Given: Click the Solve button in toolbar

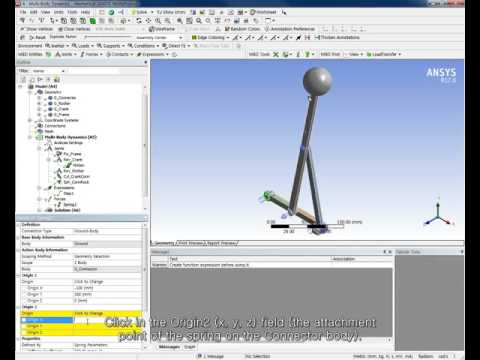Looking at the screenshot, I should click(x=139, y=12).
